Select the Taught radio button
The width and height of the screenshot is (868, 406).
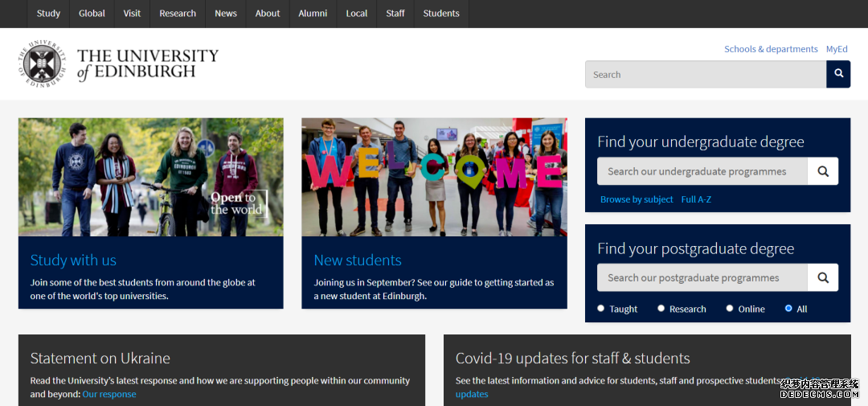tap(601, 309)
